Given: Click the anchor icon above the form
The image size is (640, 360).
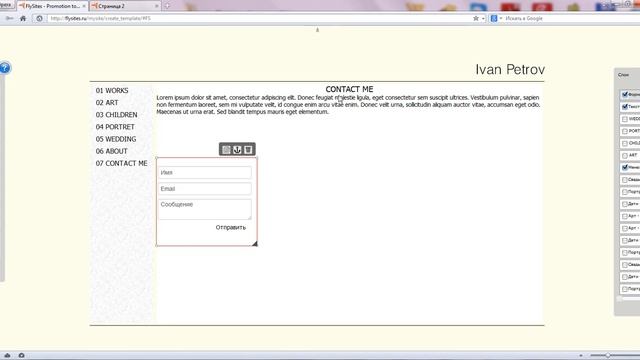Looking at the screenshot, I should 237,150.
